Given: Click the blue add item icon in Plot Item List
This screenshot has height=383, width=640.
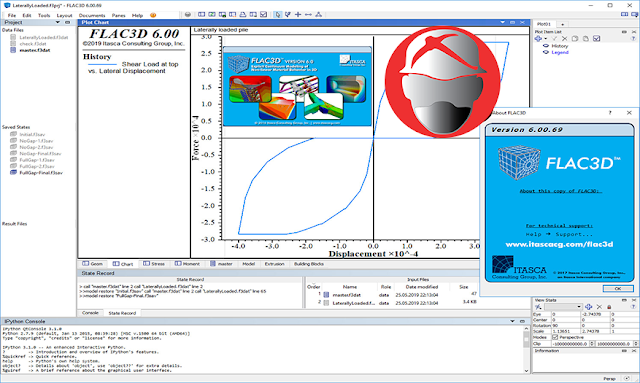Looking at the screenshot, I should pos(538,38).
